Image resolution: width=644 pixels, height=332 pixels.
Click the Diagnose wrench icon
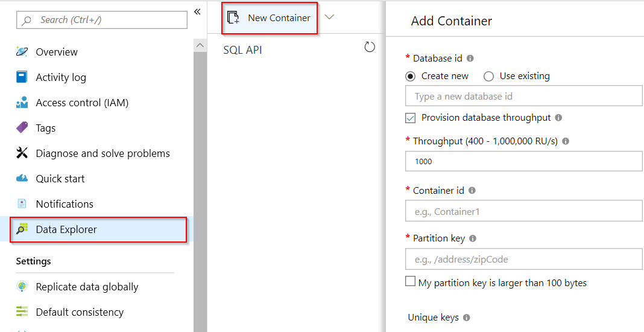tap(22, 153)
